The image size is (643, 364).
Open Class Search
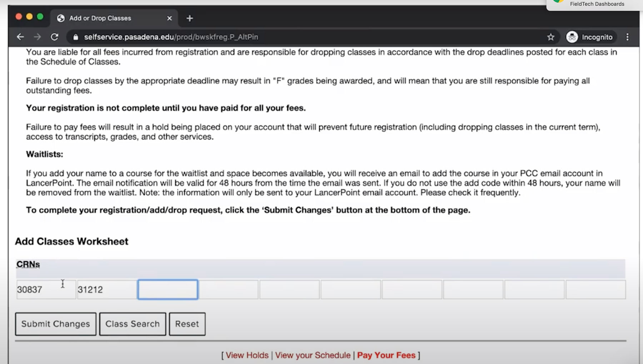[132, 324]
